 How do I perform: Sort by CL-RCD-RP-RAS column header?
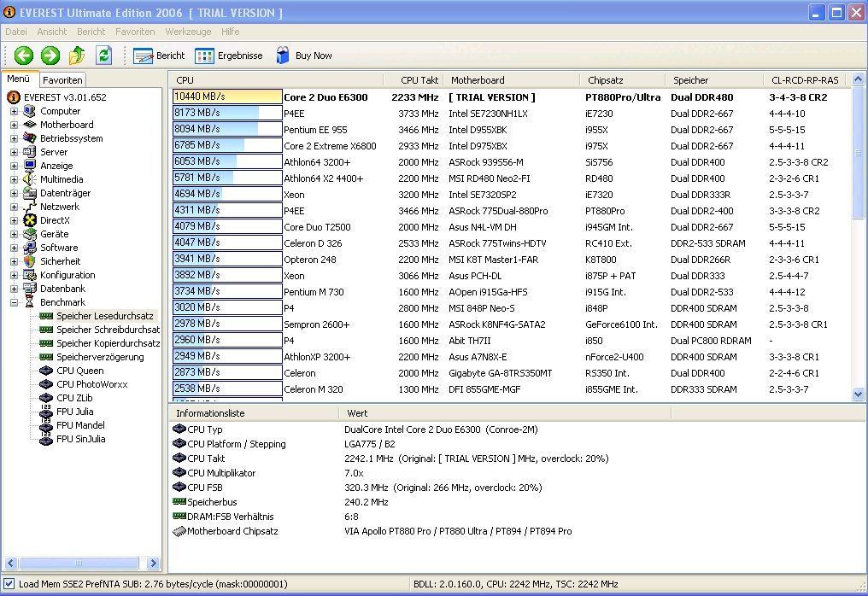pos(806,80)
